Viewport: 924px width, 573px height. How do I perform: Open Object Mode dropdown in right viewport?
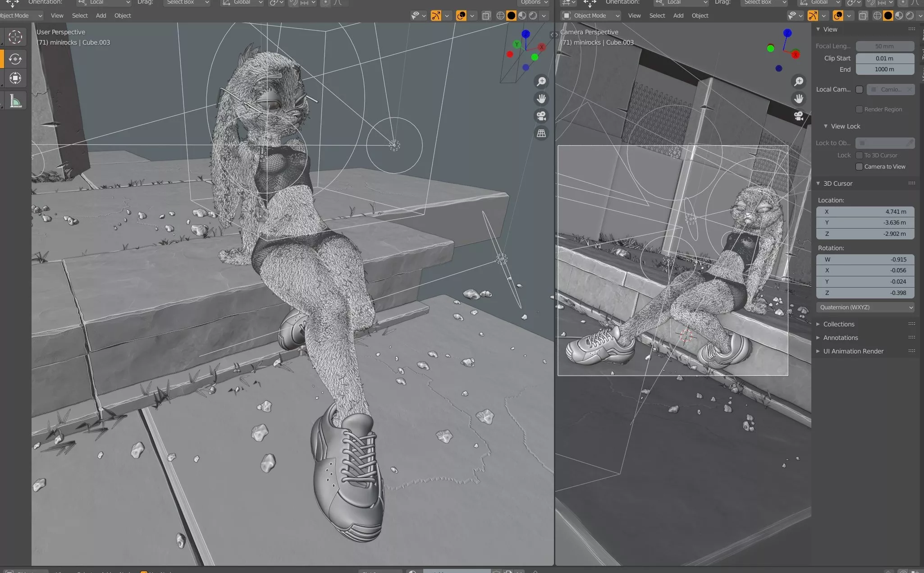pos(591,16)
